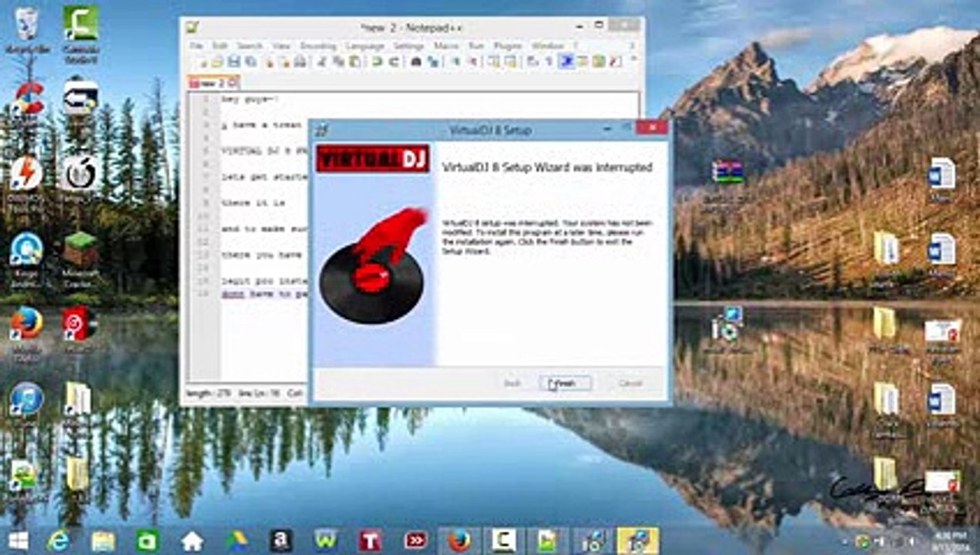Open File Explorer from the taskbar
Image resolution: width=980 pixels, height=555 pixels.
(x=103, y=540)
